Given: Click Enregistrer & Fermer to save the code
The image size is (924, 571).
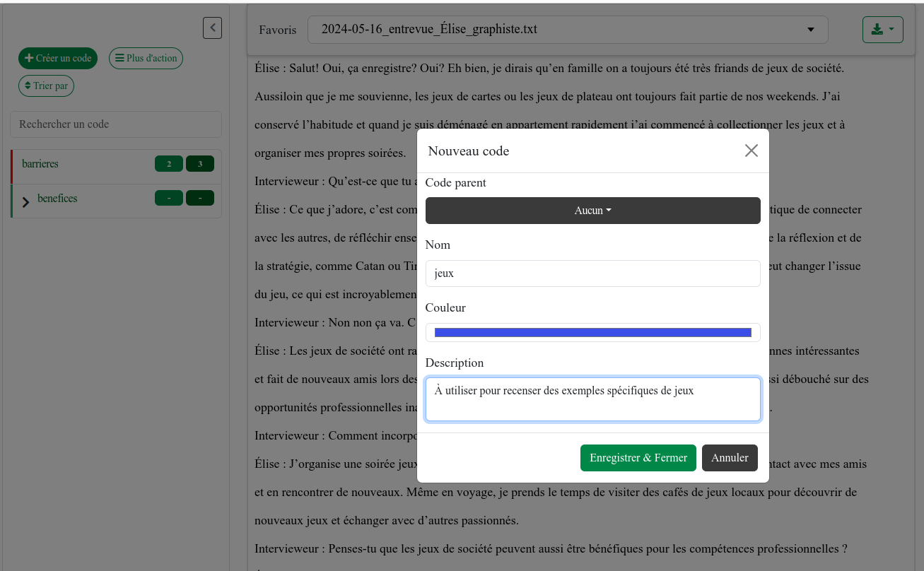Looking at the screenshot, I should pyautogui.click(x=638, y=458).
